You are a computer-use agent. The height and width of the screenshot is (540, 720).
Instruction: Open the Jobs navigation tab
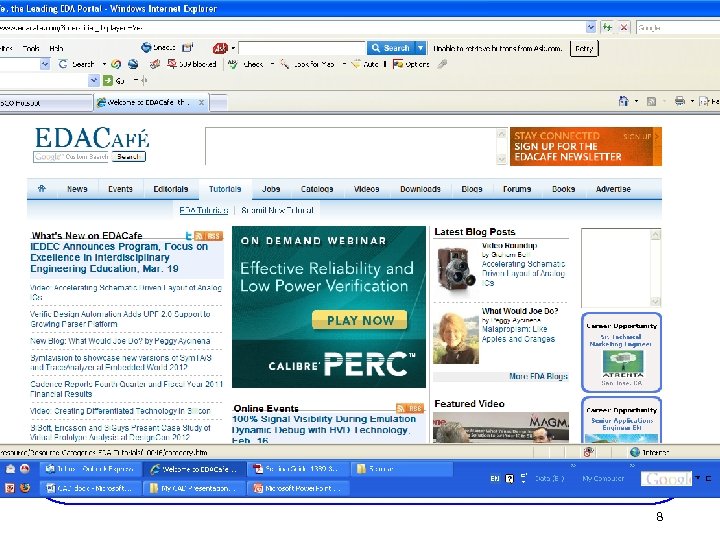pyautogui.click(x=271, y=189)
